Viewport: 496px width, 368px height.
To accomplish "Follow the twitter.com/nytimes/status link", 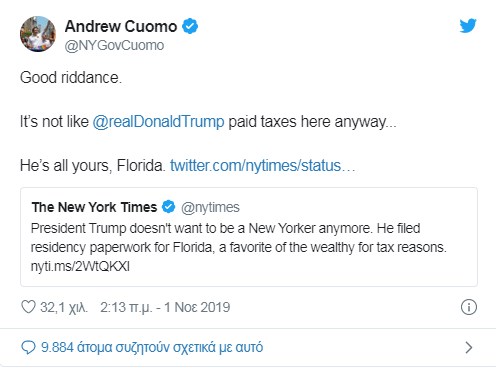I will (262, 166).
